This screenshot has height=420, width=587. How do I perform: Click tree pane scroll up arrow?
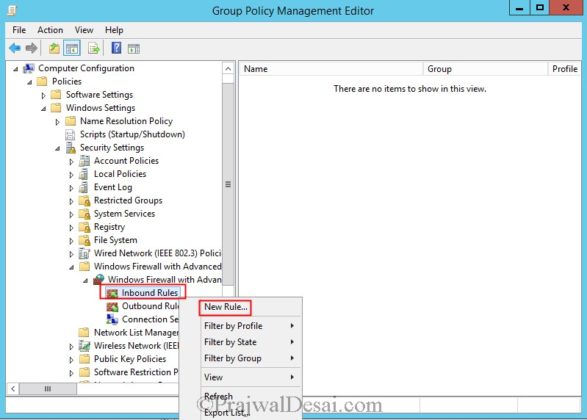click(228, 69)
